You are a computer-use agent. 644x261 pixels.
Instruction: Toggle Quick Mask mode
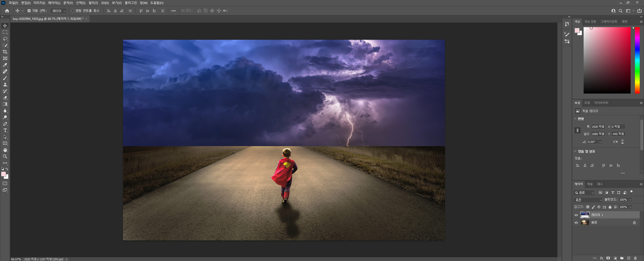coord(5,184)
